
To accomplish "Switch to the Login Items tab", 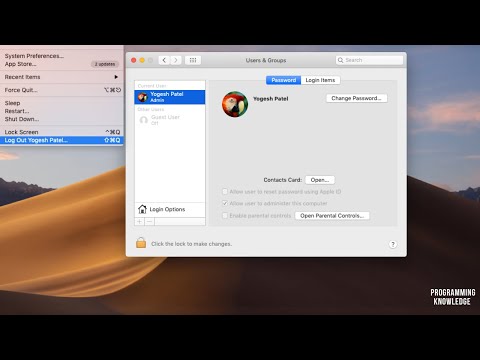I will pyautogui.click(x=320, y=80).
